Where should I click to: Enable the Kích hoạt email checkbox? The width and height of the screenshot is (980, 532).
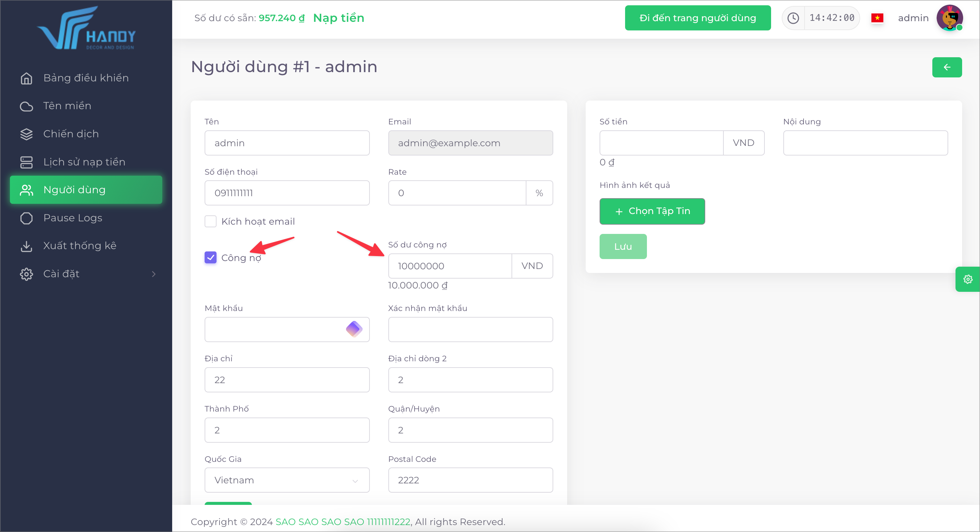pyautogui.click(x=210, y=221)
